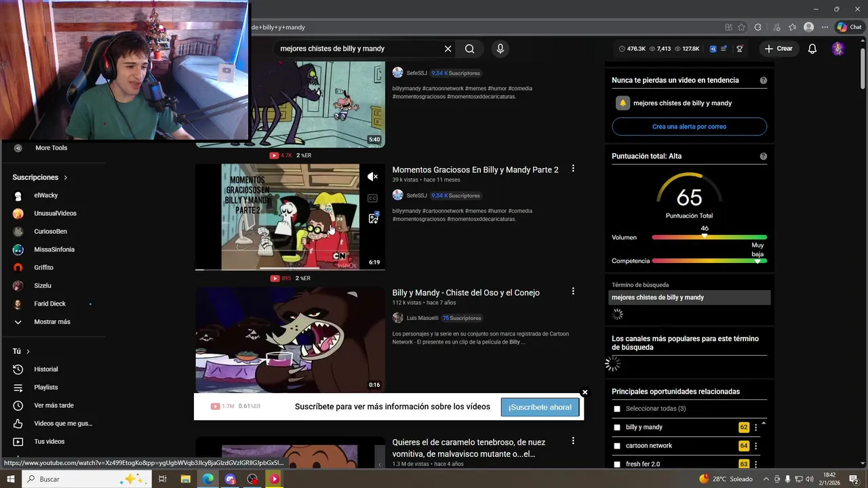868x488 pixels.
Task: Open UnusualVideos subscription channel
Action: tap(54, 213)
